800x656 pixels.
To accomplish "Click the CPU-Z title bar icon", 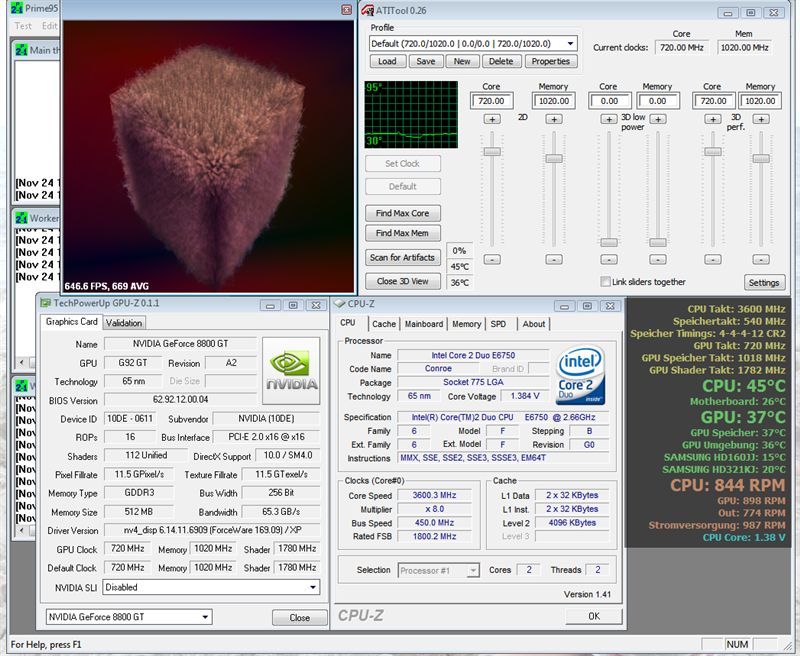I will (339, 304).
